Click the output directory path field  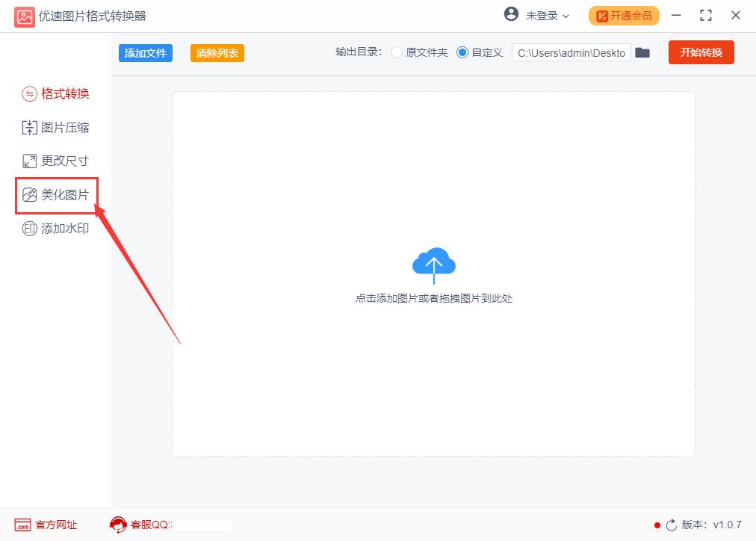(571, 52)
